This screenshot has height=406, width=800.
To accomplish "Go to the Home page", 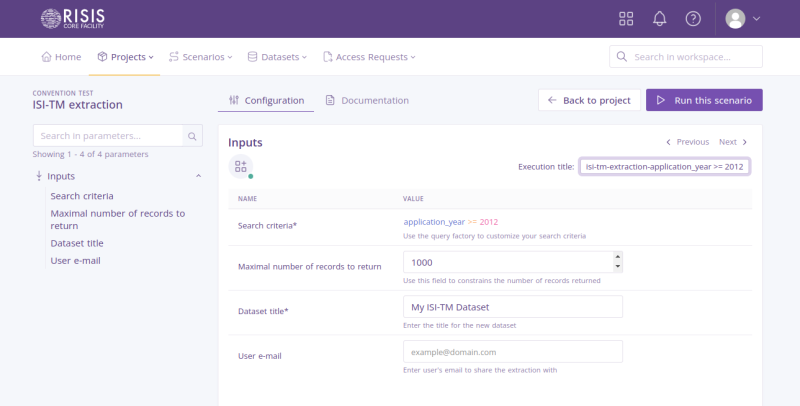I will [61, 57].
